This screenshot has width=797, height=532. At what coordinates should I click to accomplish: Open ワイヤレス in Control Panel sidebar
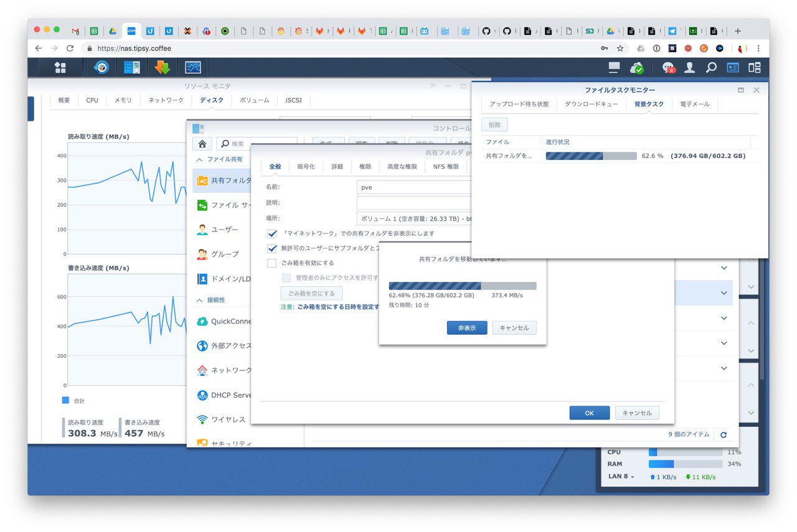[x=221, y=419]
